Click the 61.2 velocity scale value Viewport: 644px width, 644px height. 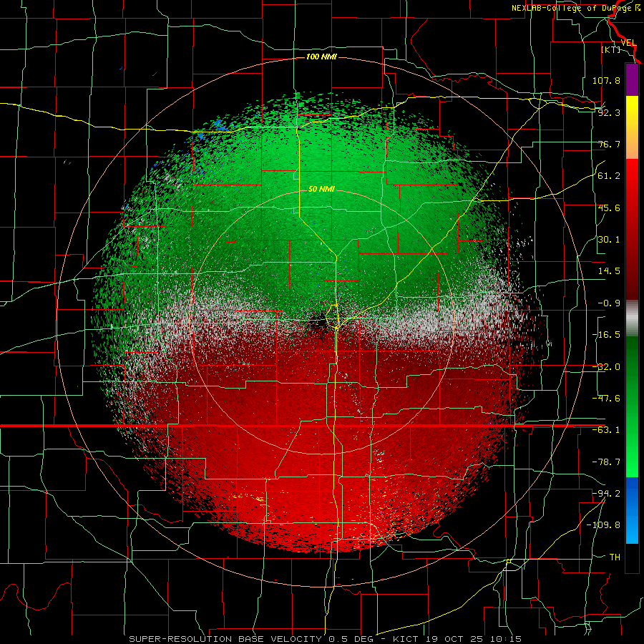pos(609,176)
